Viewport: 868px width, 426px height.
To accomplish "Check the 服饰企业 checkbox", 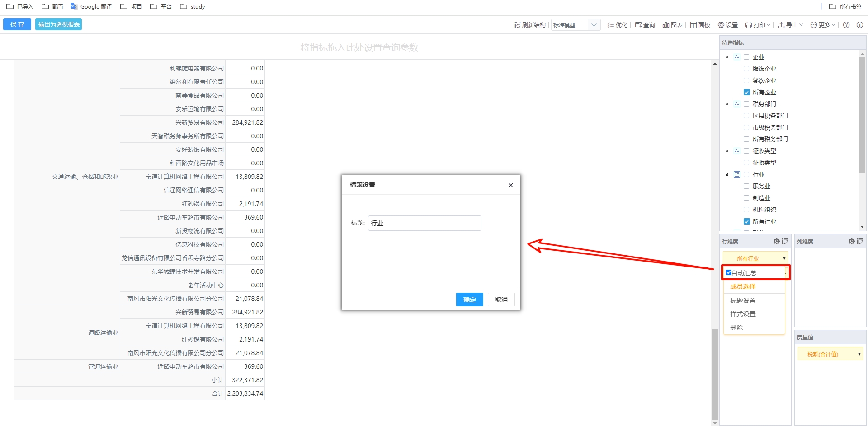I will [746, 69].
